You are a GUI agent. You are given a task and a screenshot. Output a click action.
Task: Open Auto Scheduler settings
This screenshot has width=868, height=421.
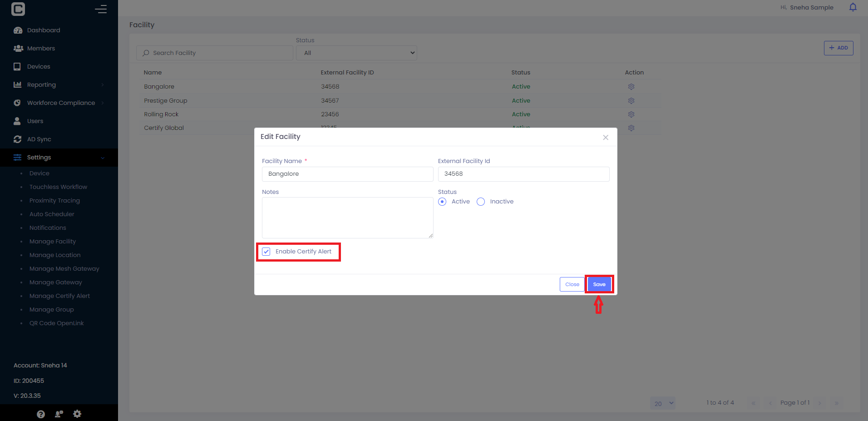point(52,214)
